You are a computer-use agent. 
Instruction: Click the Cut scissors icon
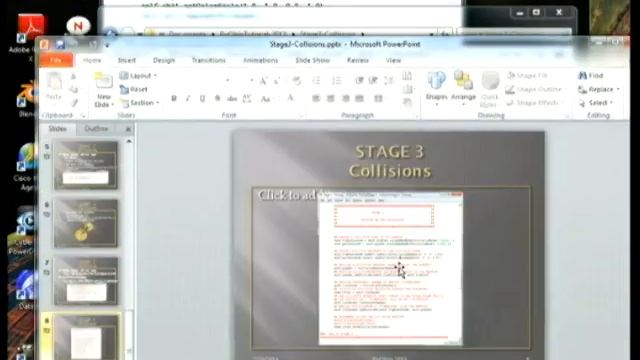click(x=73, y=77)
